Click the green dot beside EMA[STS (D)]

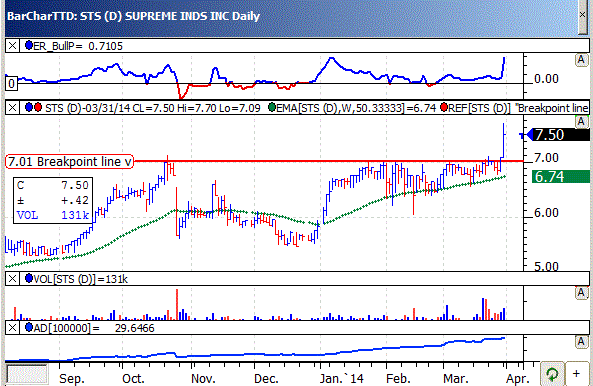[x=272, y=107]
